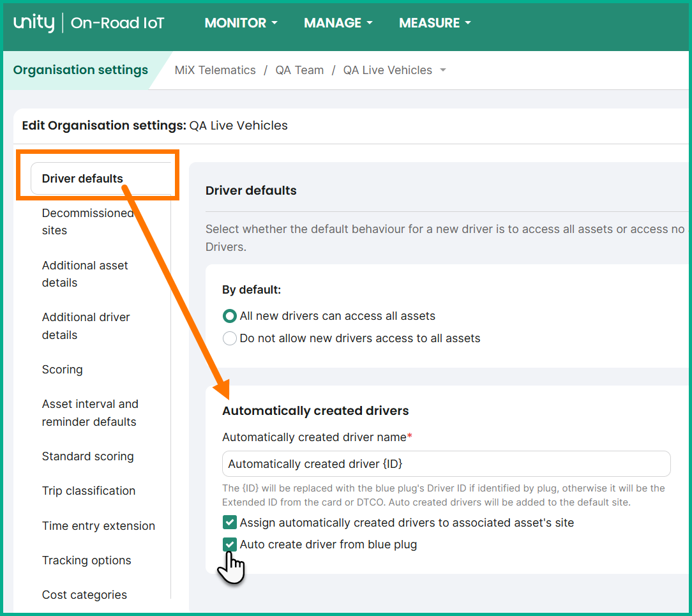Viewport: 692px width, 616px height.
Task: Open Additional asset details section
Action: point(85,274)
